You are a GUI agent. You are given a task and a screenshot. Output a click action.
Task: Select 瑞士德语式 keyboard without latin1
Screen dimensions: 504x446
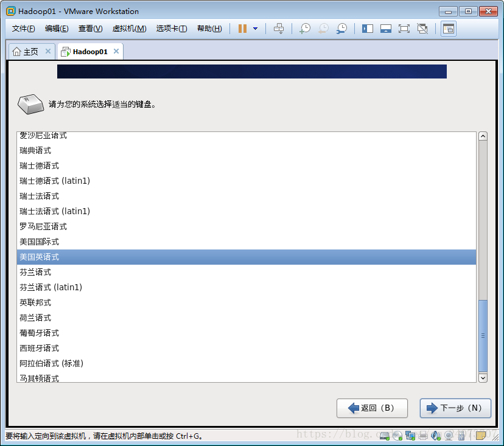point(246,166)
